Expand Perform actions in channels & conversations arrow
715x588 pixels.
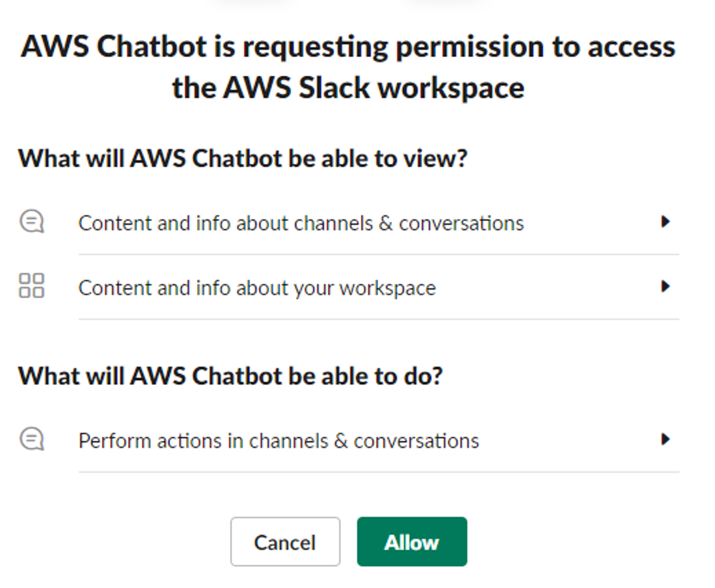666,440
